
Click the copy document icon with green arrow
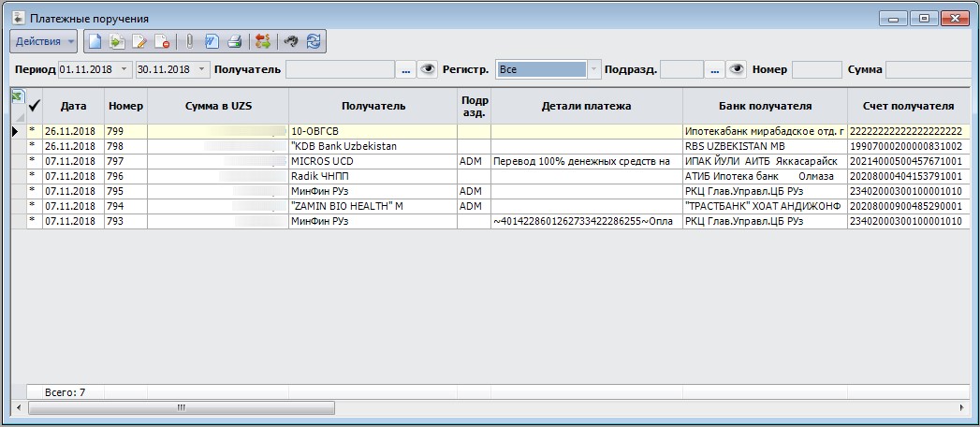(x=117, y=42)
